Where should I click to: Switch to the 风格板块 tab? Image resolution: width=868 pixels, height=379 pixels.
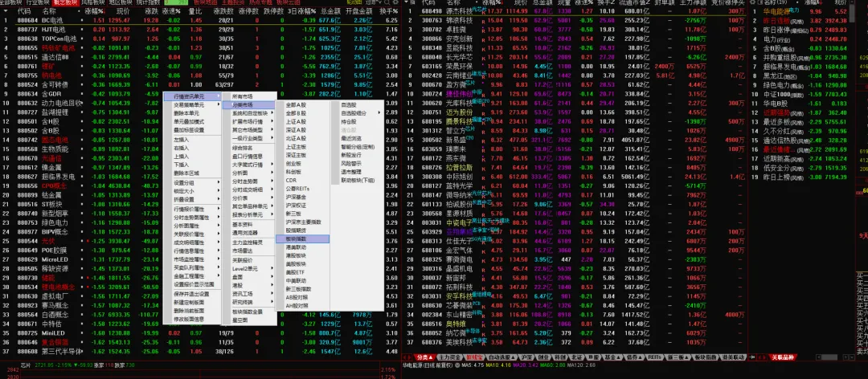[x=92, y=2]
